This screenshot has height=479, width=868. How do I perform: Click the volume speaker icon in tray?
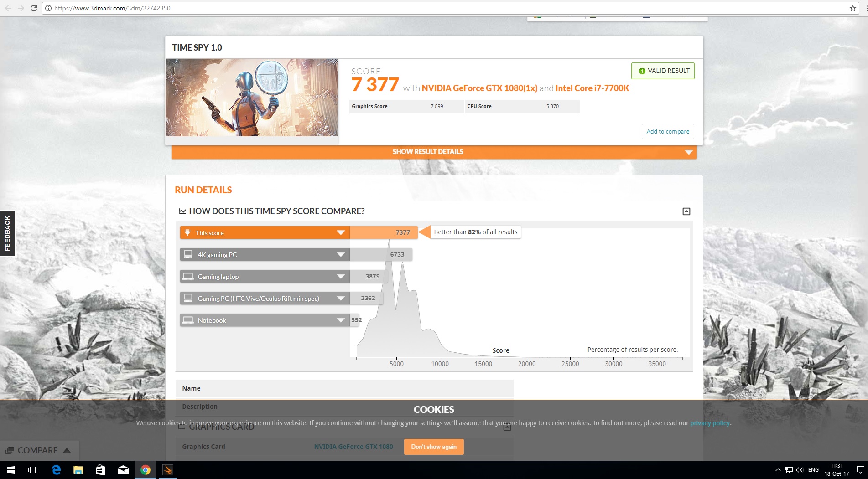(x=800, y=470)
